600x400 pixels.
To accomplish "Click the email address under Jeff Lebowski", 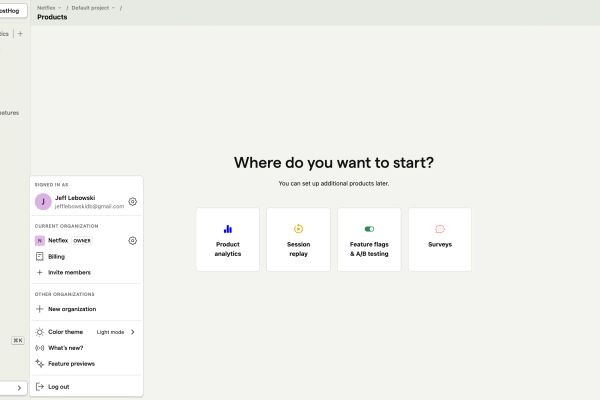I will (x=89, y=206).
